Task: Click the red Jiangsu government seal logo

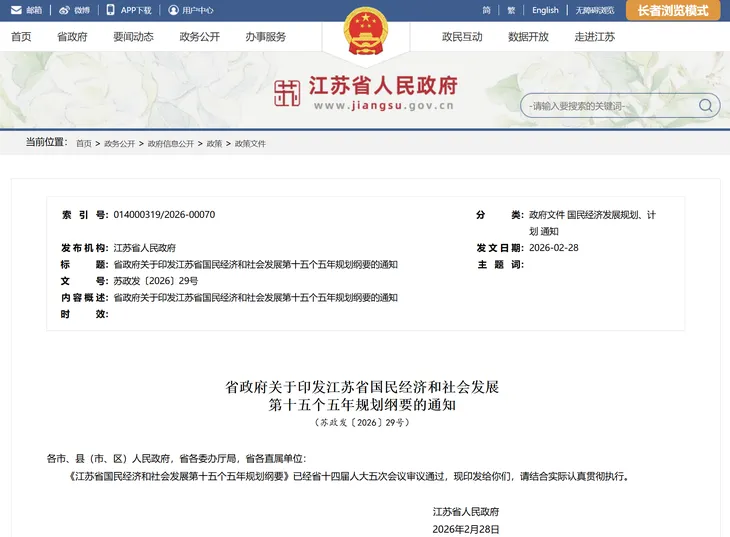Action: 288,94
